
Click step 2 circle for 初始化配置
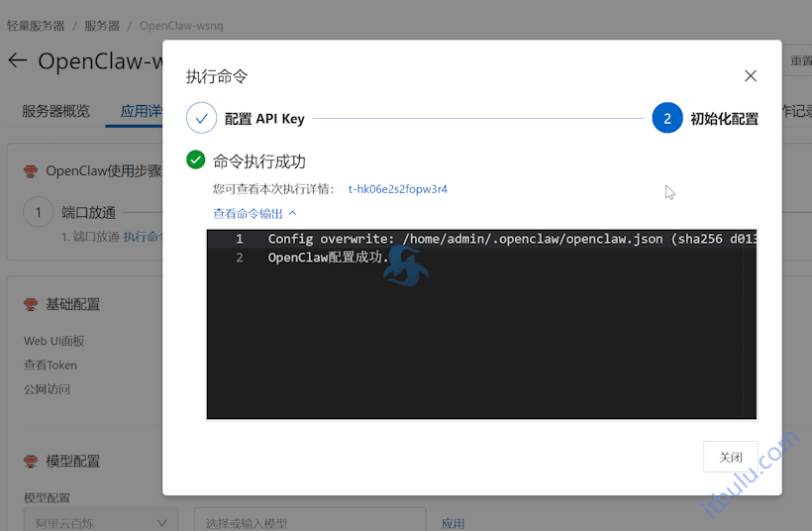click(667, 118)
